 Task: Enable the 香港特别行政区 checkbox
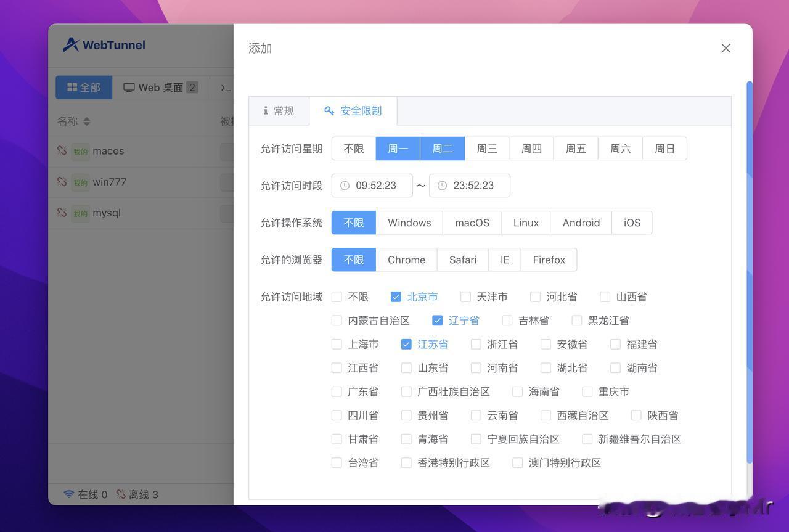[406, 462]
